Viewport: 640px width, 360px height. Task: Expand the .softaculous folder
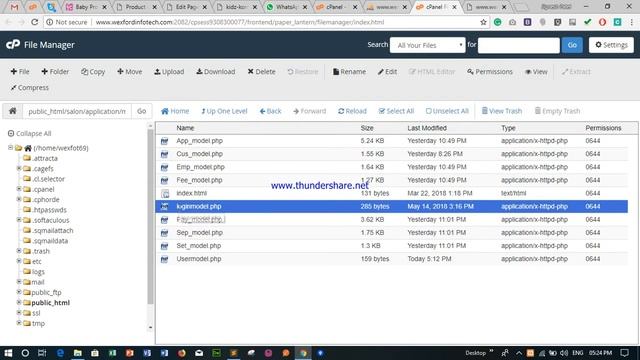[x=19, y=220]
